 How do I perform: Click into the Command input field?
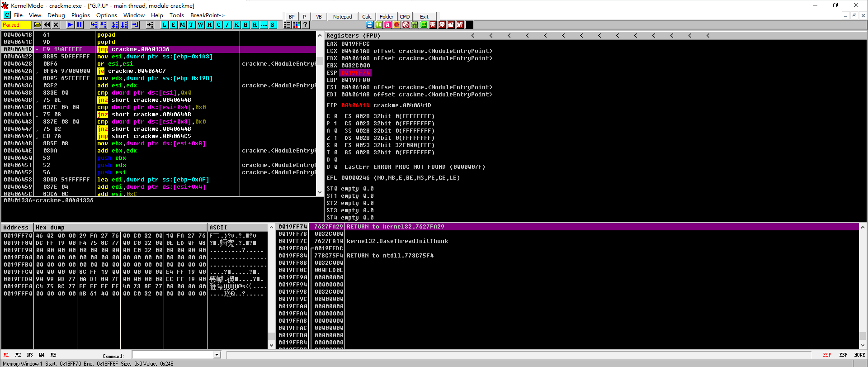coord(173,355)
